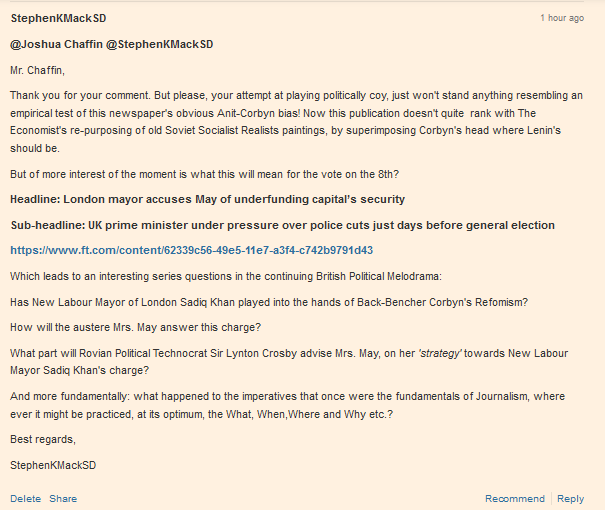Reply to this comment
Screen dimensions: 605x510
click(570, 498)
